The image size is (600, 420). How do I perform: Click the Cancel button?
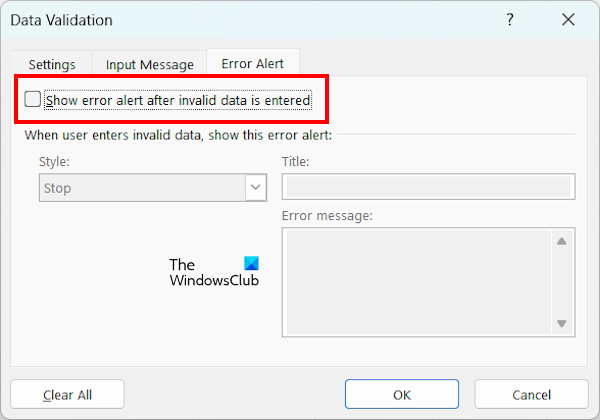click(531, 394)
